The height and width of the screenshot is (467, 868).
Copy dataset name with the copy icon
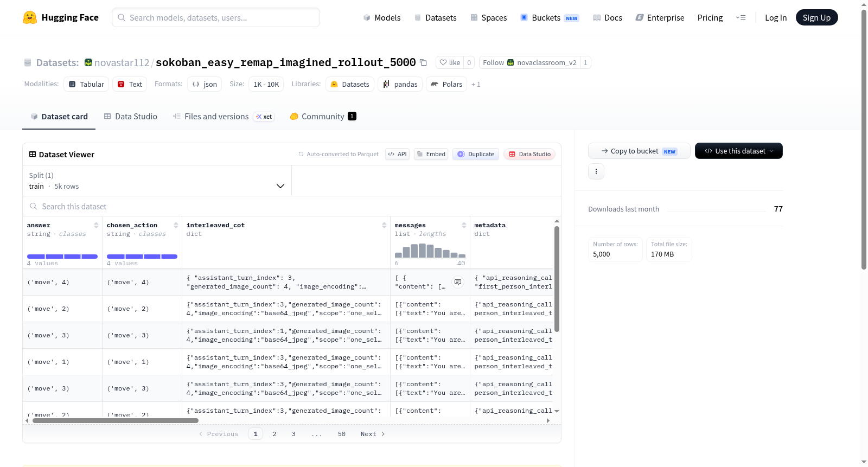coord(423,63)
